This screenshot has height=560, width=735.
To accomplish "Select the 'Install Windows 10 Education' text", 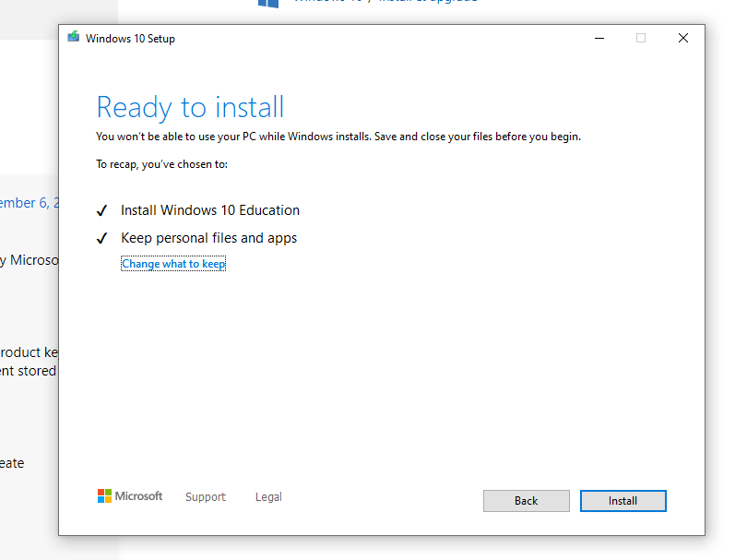I will (x=210, y=210).
